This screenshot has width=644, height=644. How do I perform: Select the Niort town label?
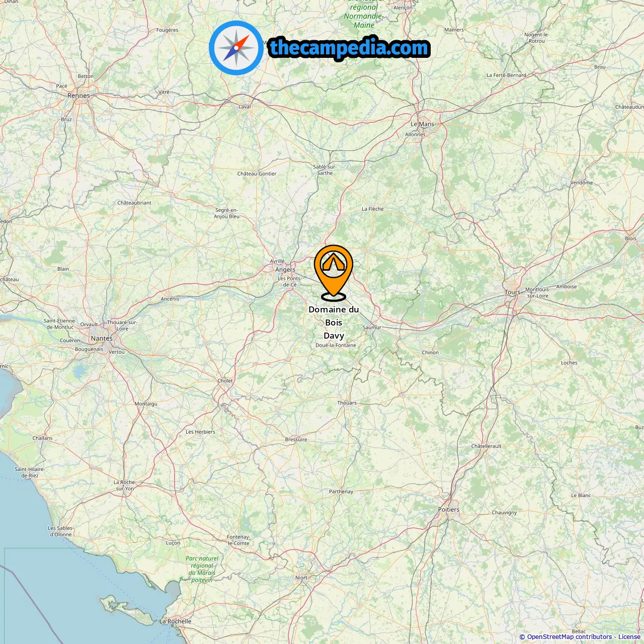301,578
